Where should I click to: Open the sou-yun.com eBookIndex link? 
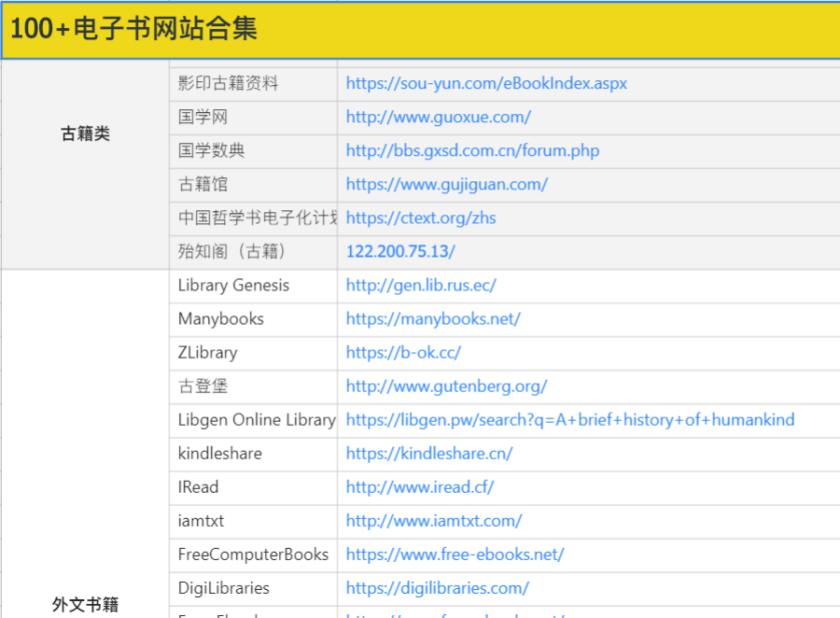486,84
